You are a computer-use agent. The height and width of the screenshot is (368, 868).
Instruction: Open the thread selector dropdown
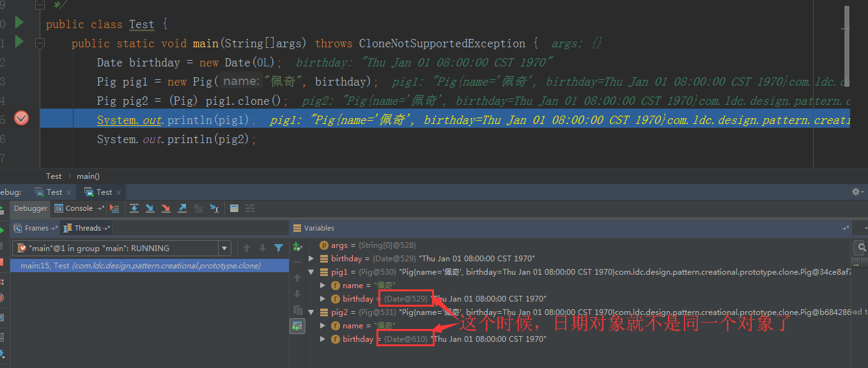tap(224, 248)
